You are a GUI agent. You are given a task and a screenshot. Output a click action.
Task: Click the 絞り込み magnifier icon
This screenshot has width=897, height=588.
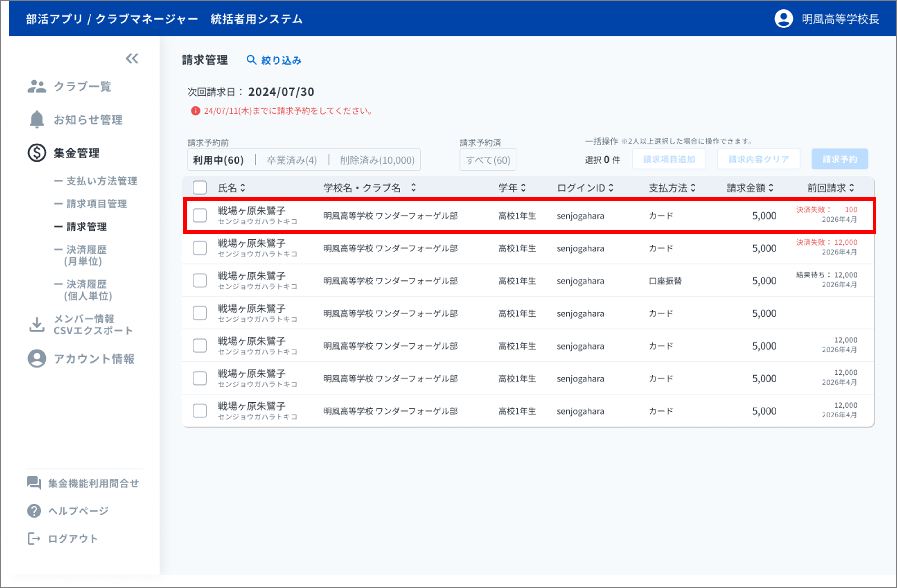[251, 60]
